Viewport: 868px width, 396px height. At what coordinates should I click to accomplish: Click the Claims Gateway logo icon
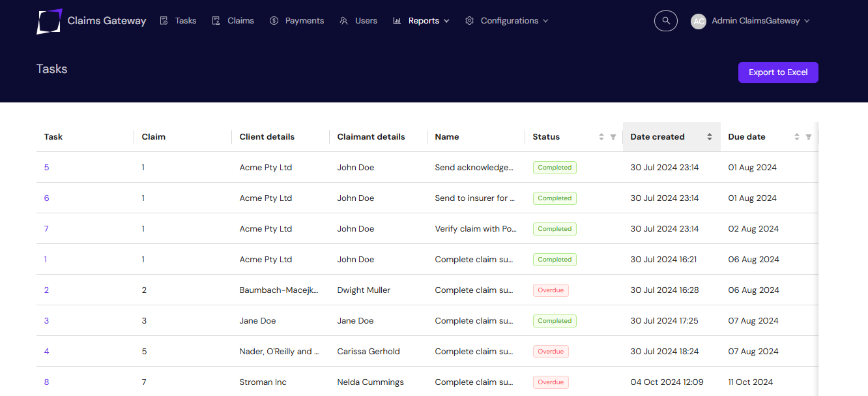pos(50,21)
